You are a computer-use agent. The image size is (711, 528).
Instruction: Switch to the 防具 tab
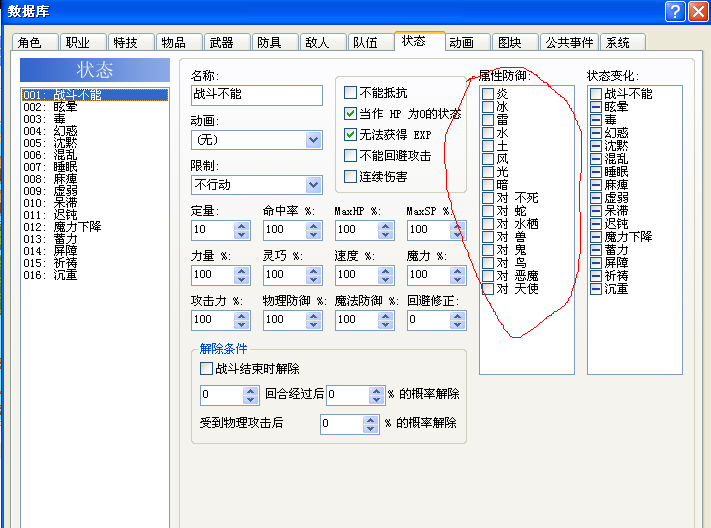tap(275, 43)
